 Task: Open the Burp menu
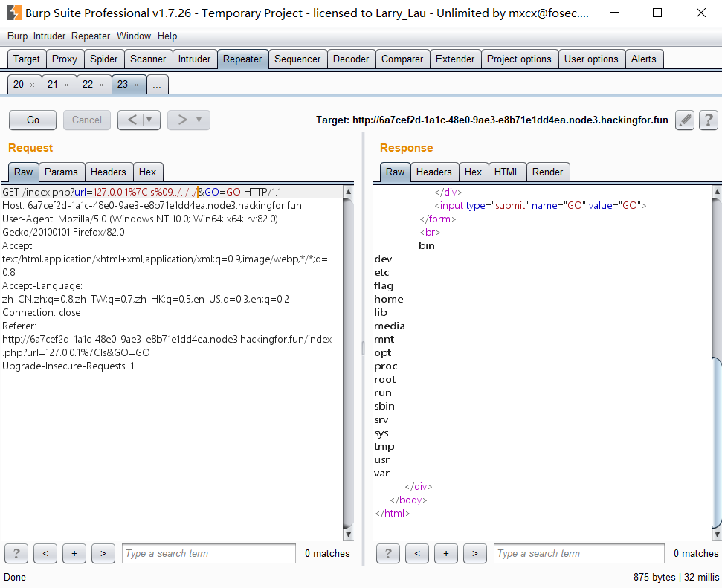point(18,36)
